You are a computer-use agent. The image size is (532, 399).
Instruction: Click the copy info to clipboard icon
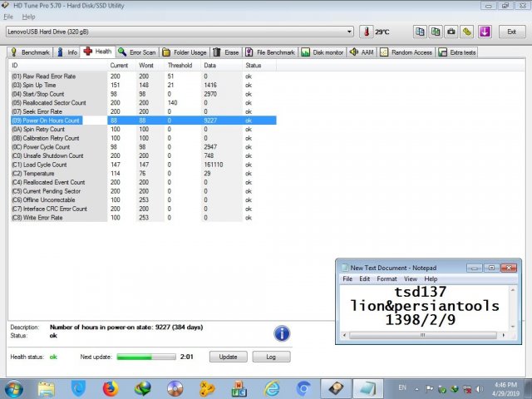coord(421,32)
